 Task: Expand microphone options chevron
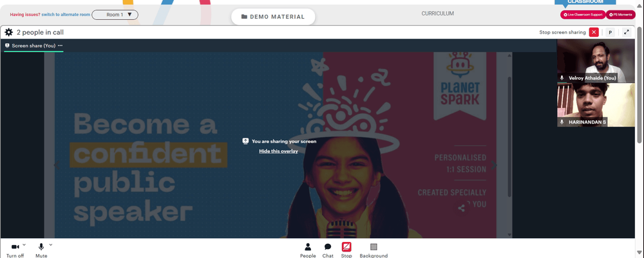click(x=50, y=245)
